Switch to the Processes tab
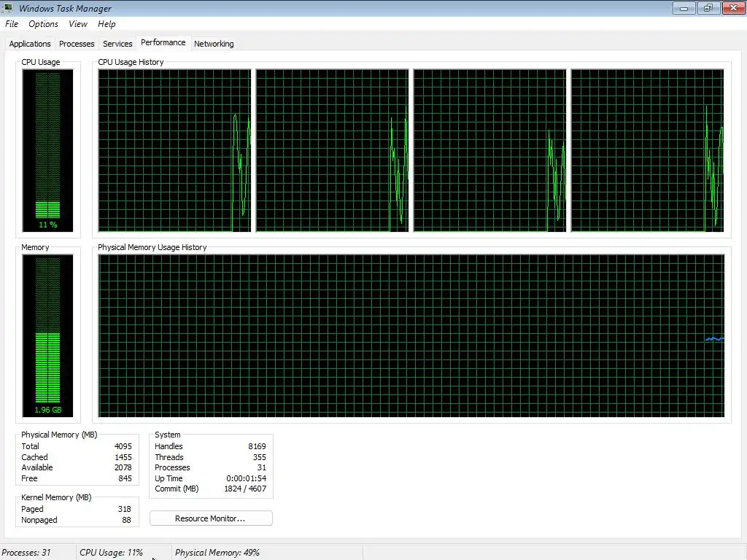The height and width of the screenshot is (560, 747). [77, 44]
